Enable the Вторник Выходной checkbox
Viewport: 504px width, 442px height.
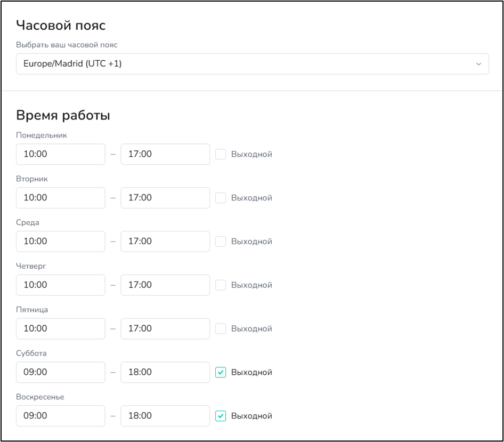pos(221,198)
